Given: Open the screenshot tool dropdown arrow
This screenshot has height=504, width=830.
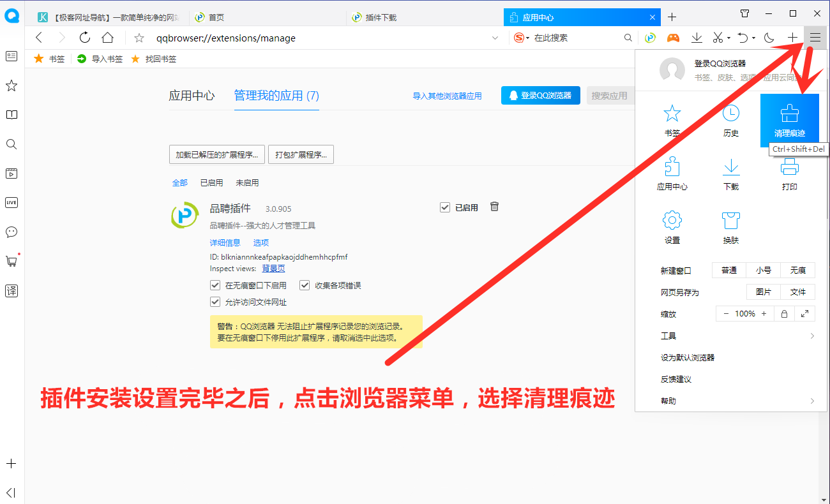Looking at the screenshot, I should pos(727,38).
